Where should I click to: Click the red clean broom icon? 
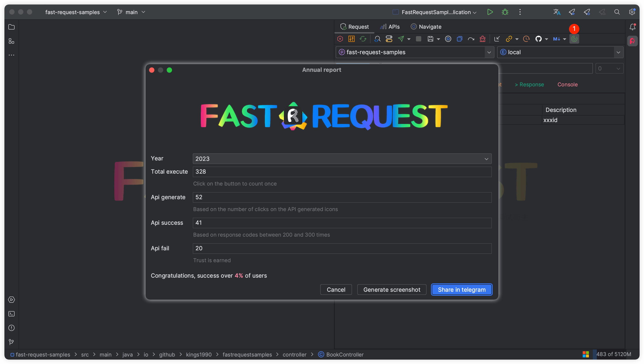482,39
